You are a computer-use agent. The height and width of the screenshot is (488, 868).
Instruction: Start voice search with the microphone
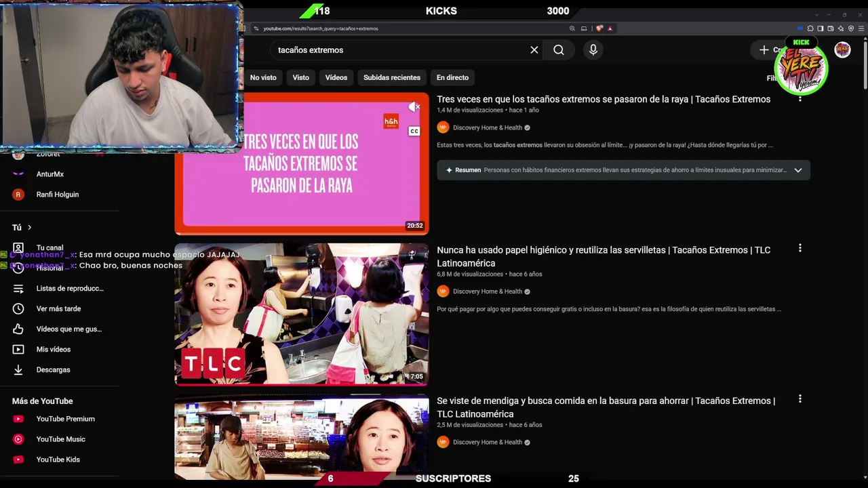click(593, 50)
